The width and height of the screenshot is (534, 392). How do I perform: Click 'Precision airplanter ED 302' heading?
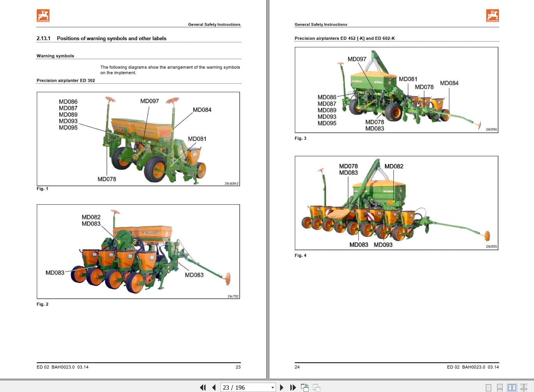[66, 80]
